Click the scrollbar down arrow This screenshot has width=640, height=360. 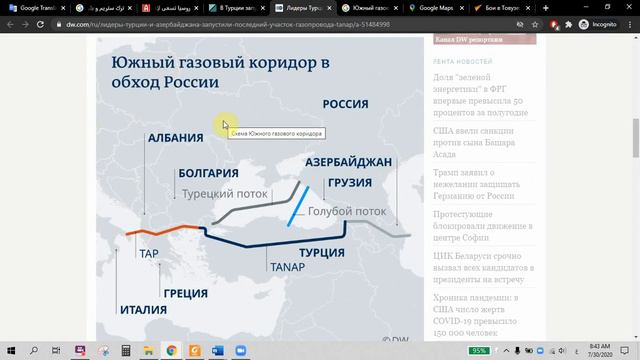tap(636, 338)
